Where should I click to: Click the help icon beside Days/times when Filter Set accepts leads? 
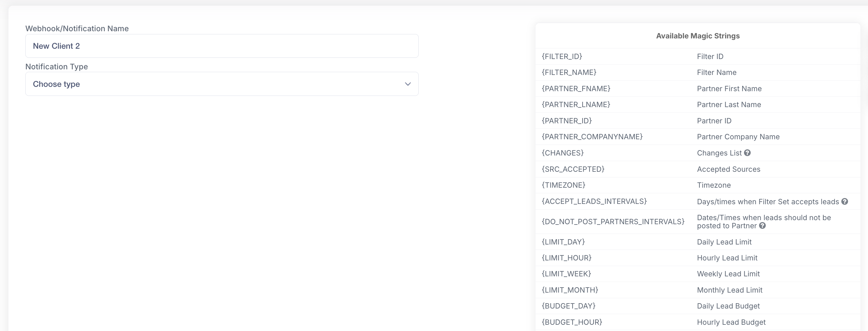tap(844, 201)
